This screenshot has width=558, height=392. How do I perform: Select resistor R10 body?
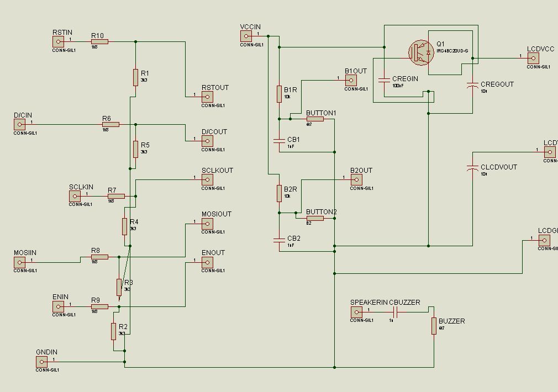99,42
